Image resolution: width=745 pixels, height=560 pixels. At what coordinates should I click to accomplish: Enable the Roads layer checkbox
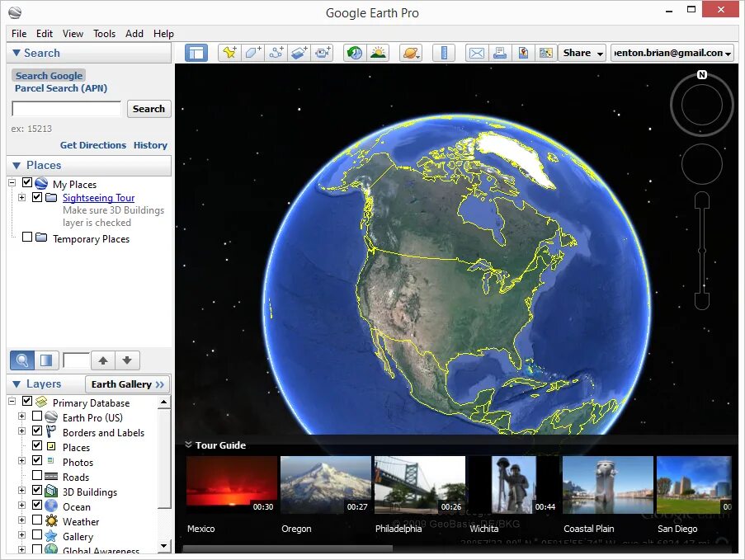point(37,475)
